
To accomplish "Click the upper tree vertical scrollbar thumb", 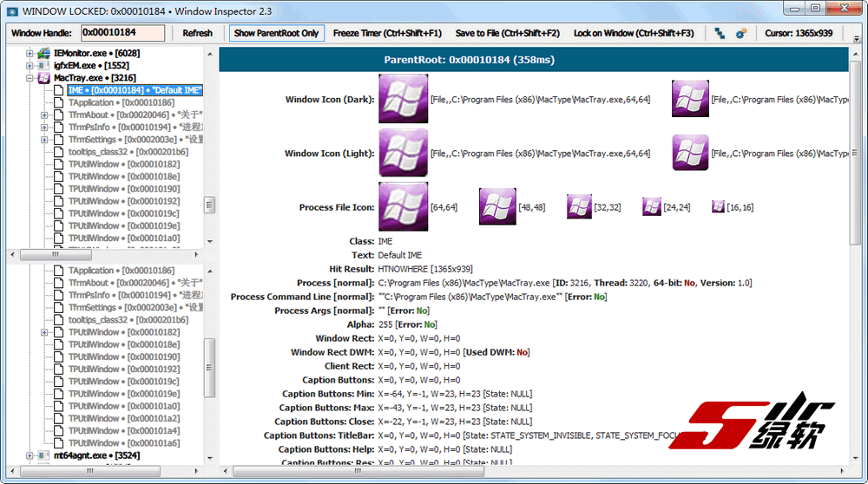I will (x=209, y=205).
